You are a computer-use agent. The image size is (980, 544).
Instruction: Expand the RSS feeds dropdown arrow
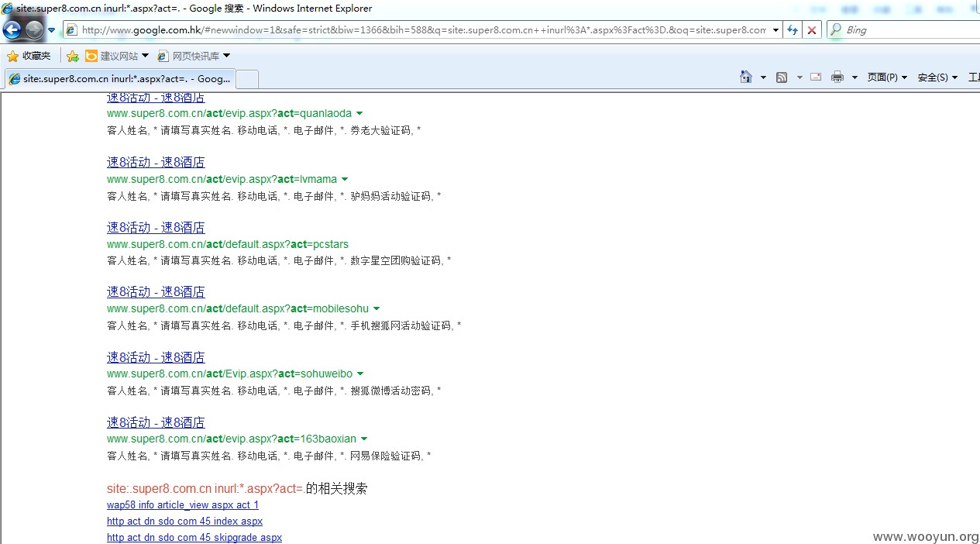coord(799,77)
